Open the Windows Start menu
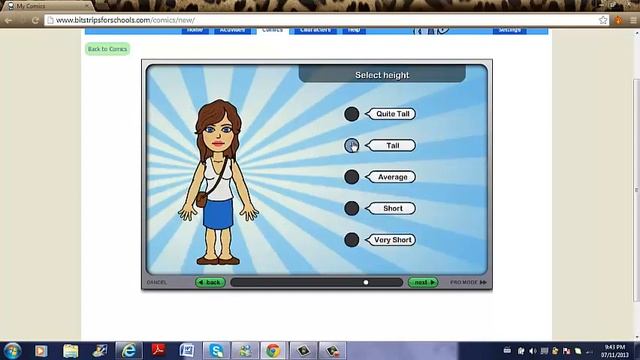Viewport: 640px width, 360px height. [x=12, y=351]
